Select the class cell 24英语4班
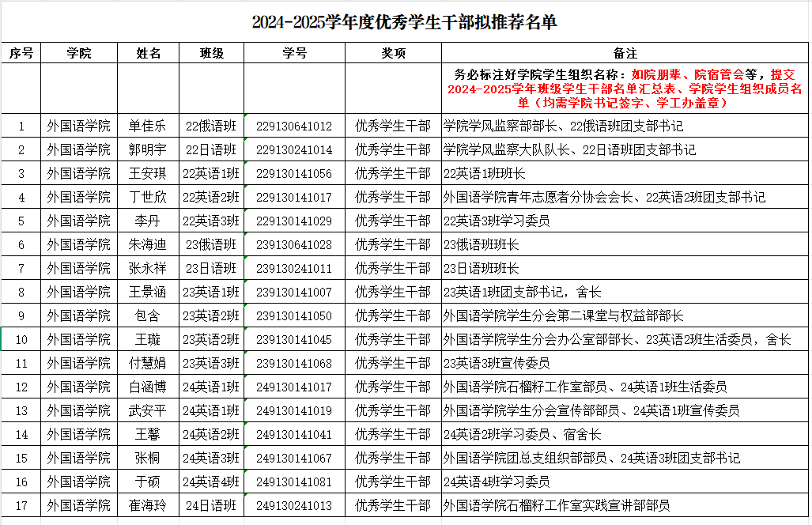812x525 pixels. 211,482
